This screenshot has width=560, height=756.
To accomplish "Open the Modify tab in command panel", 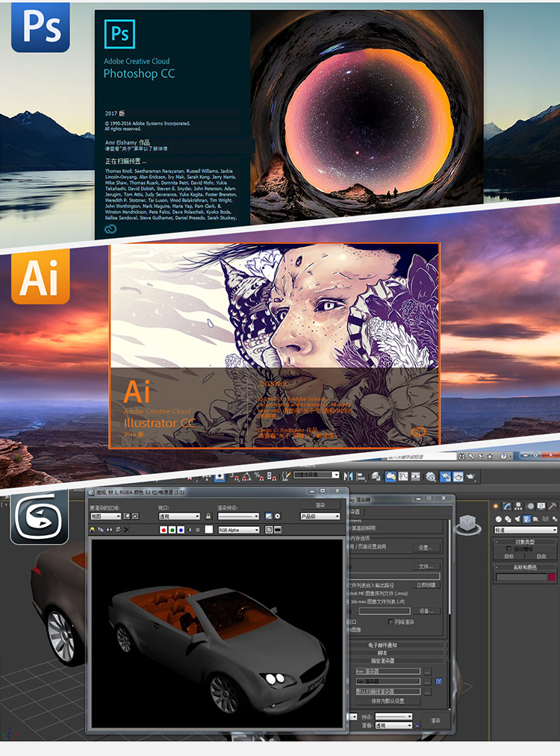I will (507, 506).
